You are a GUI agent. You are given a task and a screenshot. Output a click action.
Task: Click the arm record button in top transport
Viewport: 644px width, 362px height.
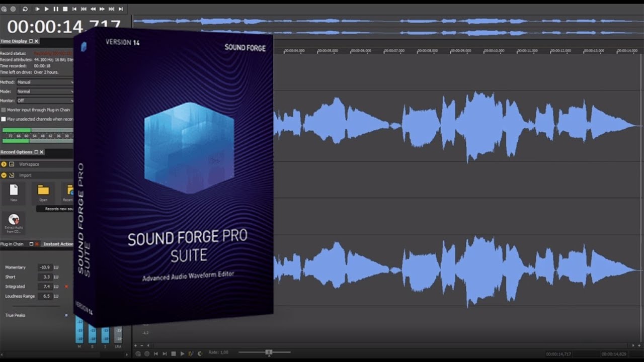(4, 9)
